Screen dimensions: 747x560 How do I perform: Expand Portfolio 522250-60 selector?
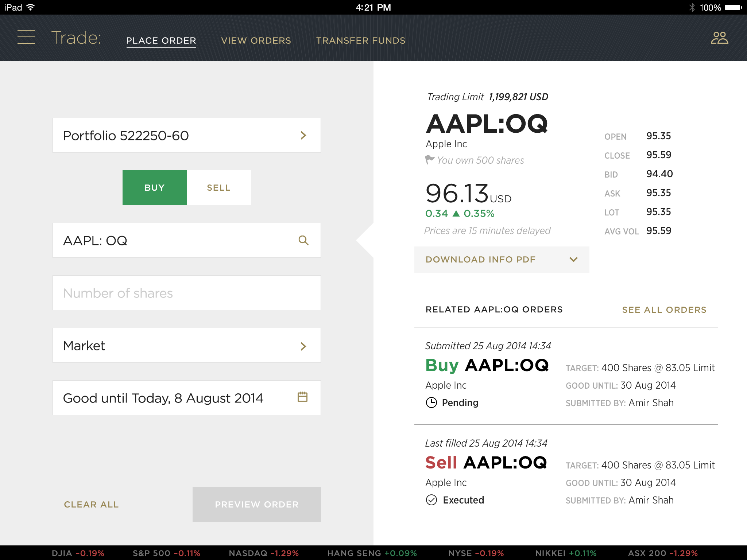pos(186,135)
